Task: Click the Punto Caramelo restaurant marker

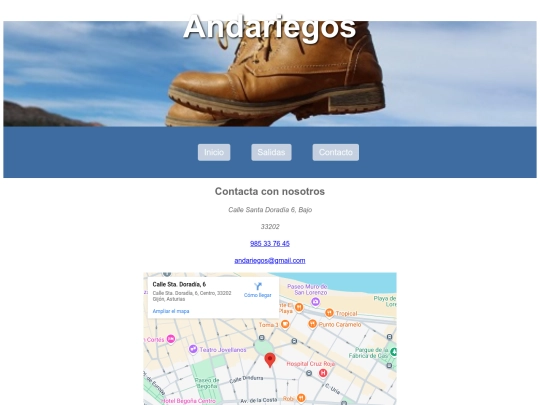Action: tap(312, 324)
